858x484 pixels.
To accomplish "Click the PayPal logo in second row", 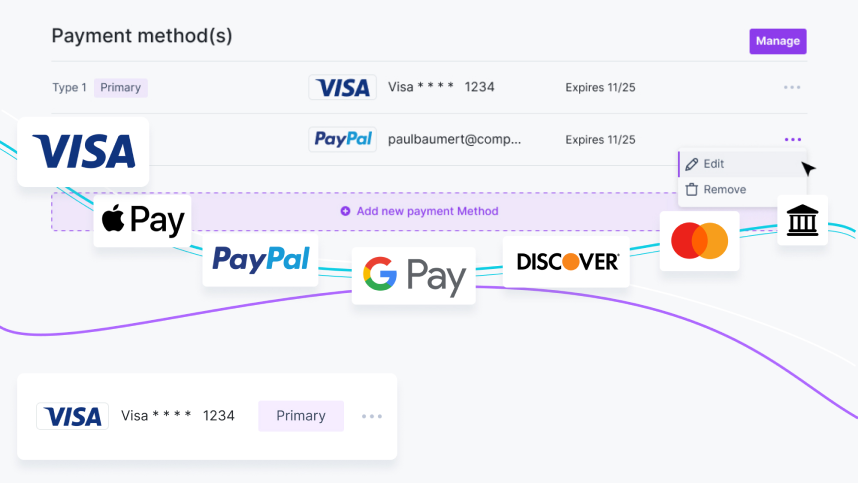I will (x=342, y=140).
